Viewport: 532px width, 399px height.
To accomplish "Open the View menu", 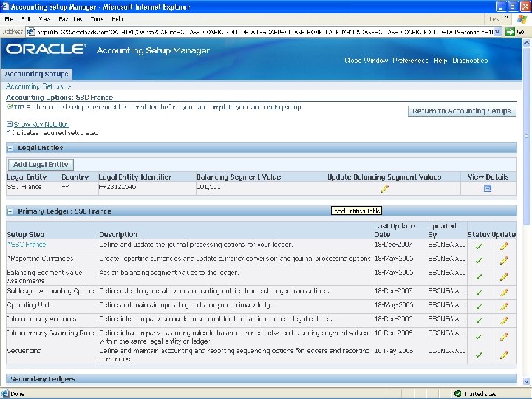I will click(x=44, y=19).
